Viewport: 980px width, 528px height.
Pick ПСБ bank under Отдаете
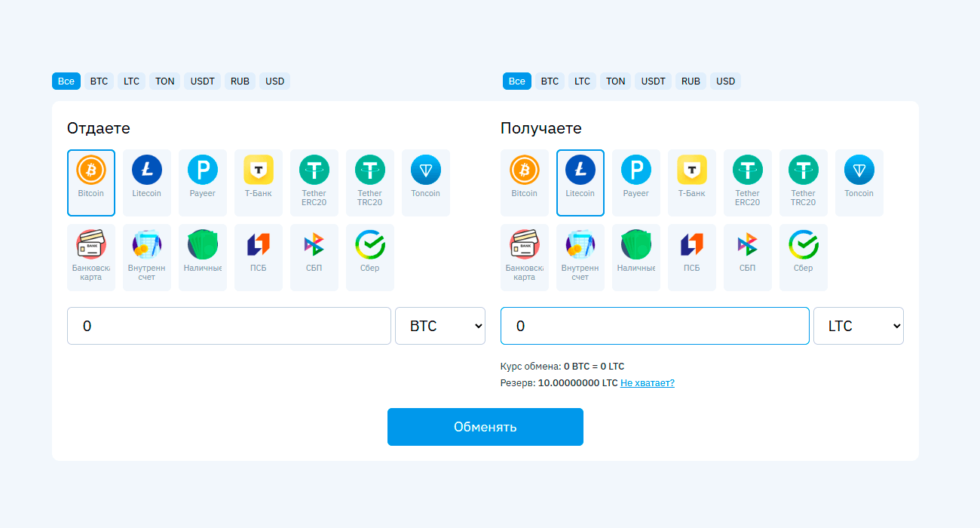pyautogui.click(x=259, y=258)
